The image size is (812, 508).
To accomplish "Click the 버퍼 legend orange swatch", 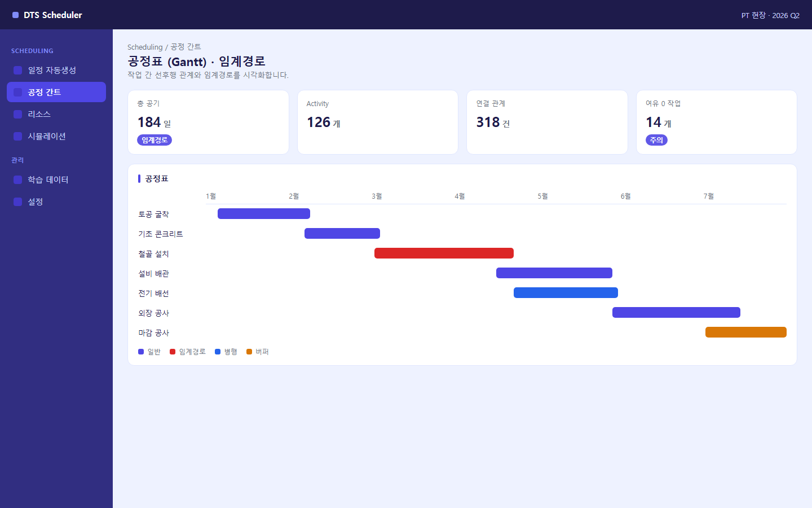I will (249, 352).
